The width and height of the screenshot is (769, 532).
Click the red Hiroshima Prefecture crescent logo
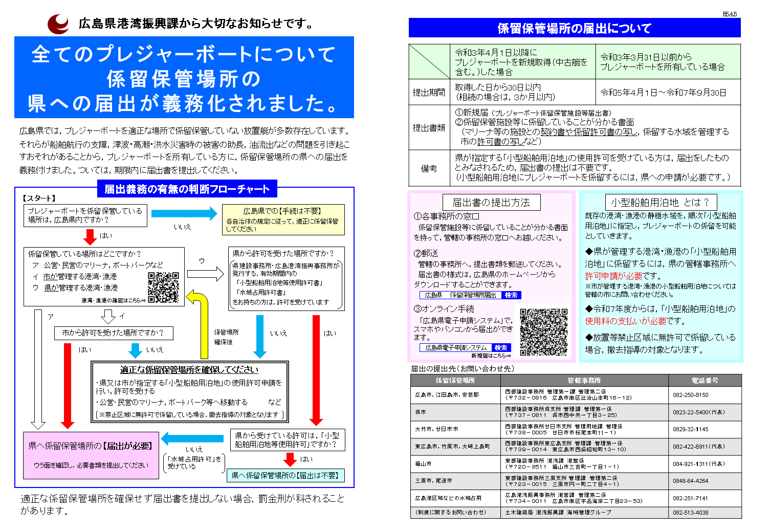click(x=58, y=24)
